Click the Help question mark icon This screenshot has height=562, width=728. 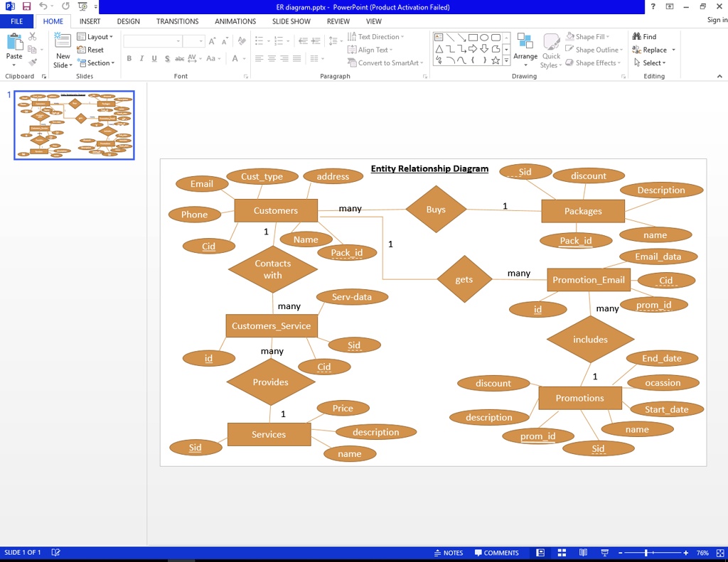653,6
